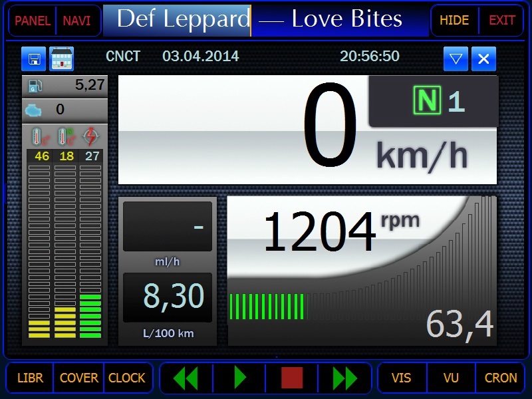Click the floppy disk save icon
The height and width of the screenshot is (399, 532).
point(33,59)
